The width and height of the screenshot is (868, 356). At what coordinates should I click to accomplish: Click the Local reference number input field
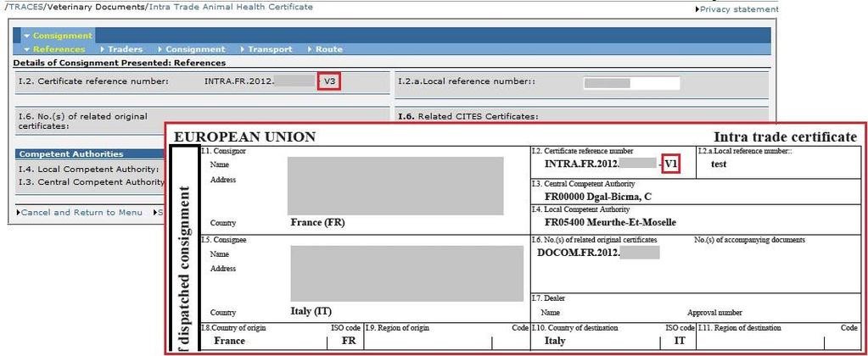coord(631,83)
